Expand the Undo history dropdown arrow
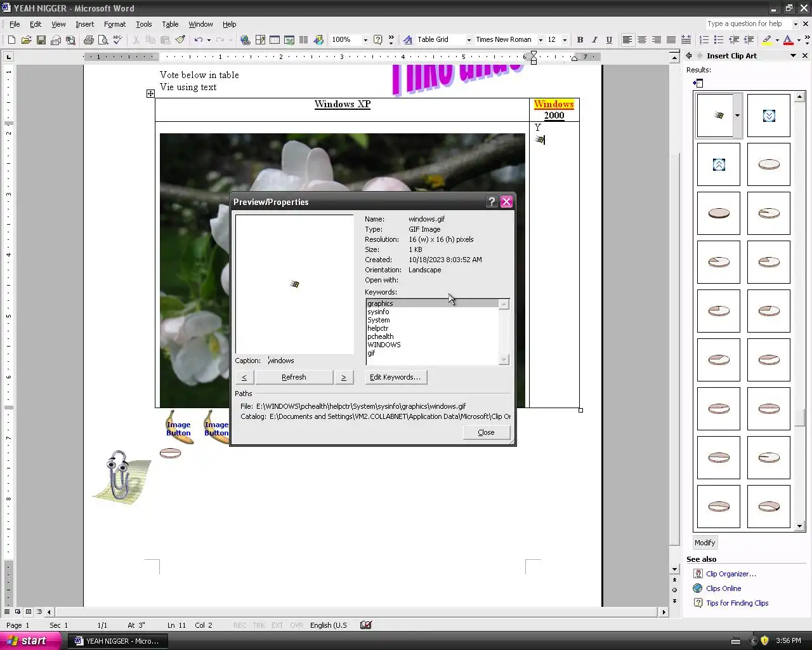Image resolution: width=812 pixels, height=650 pixels. (209, 40)
